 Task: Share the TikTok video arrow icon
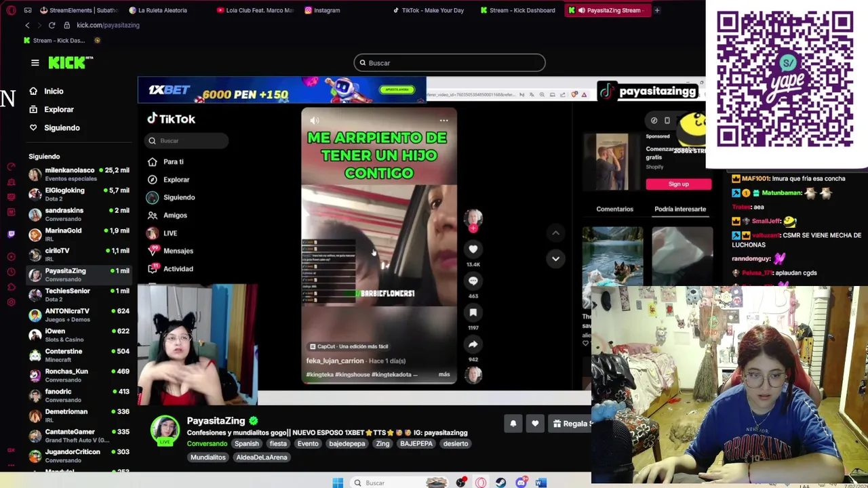pyautogui.click(x=473, y=344)
